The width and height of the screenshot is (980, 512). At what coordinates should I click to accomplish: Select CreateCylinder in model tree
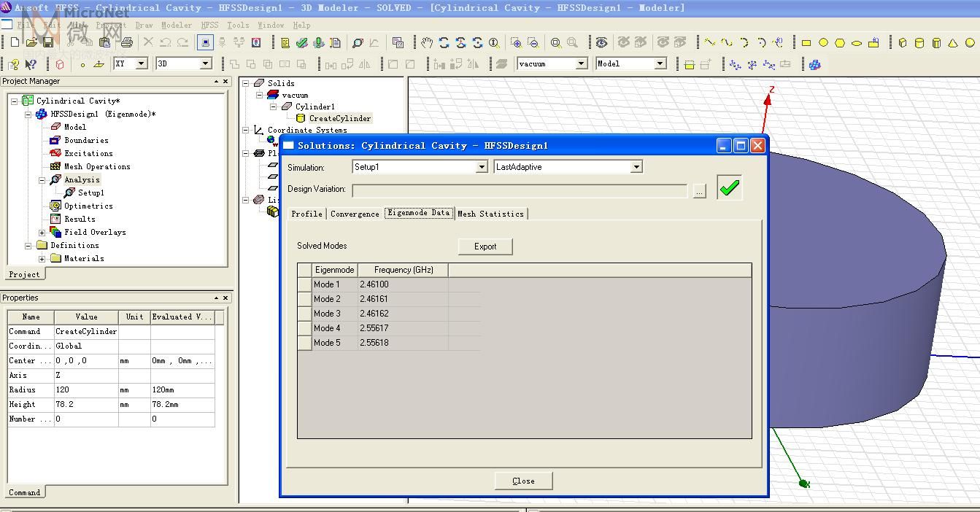click(x=340, y=118)
